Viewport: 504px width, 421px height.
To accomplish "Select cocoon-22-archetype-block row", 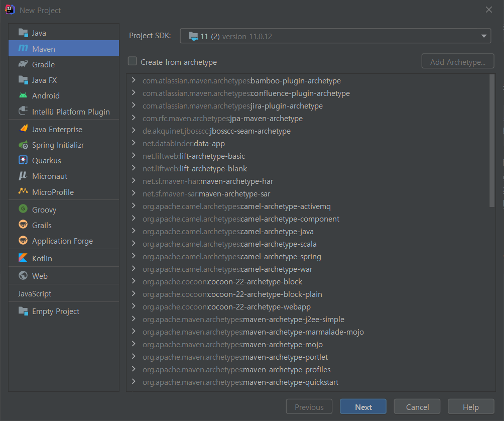I will click(x=308, y=281).
